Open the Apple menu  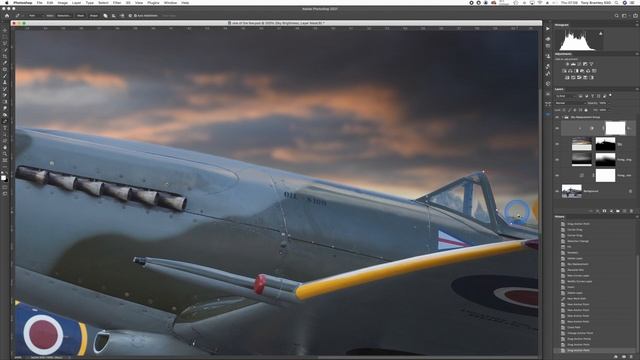point(6,2)
